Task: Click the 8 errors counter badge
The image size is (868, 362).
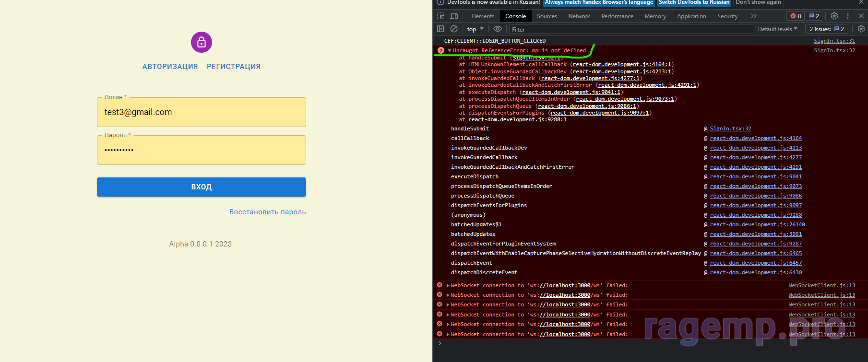Action: [796, 16]
